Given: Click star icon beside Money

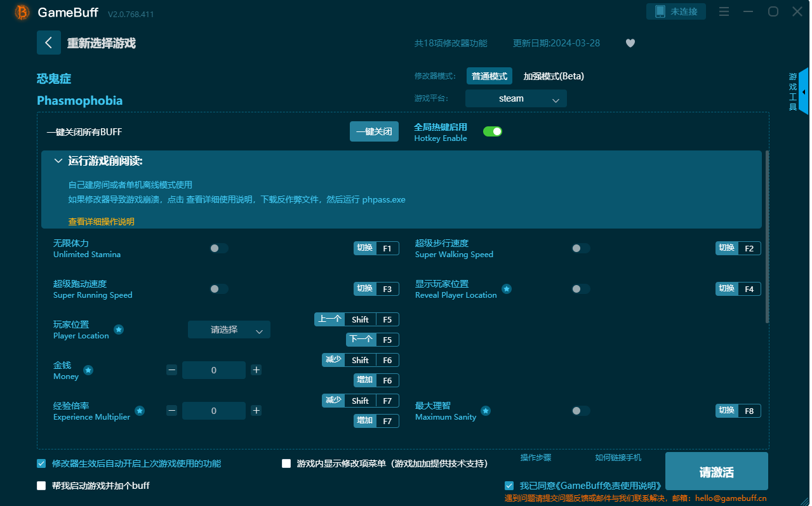Looking at the screenshot, I should coord(88,370).
